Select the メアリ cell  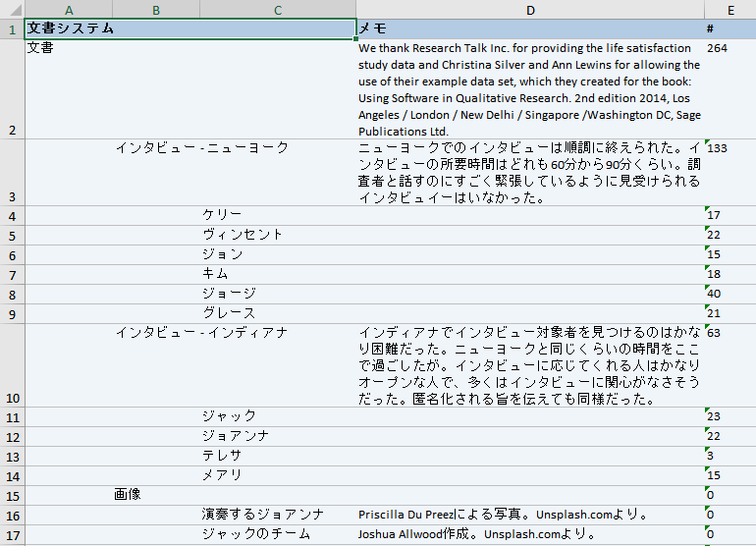click(278, 476)
